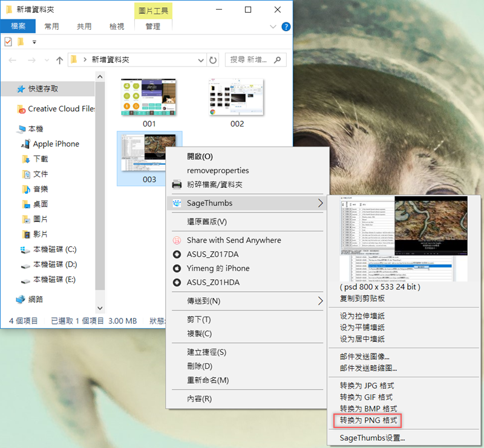Viewport: 484px width, 448px height.
Task: Select 刪除(D) from context menu
Action: pyautogui.click(x=200, y=366)
